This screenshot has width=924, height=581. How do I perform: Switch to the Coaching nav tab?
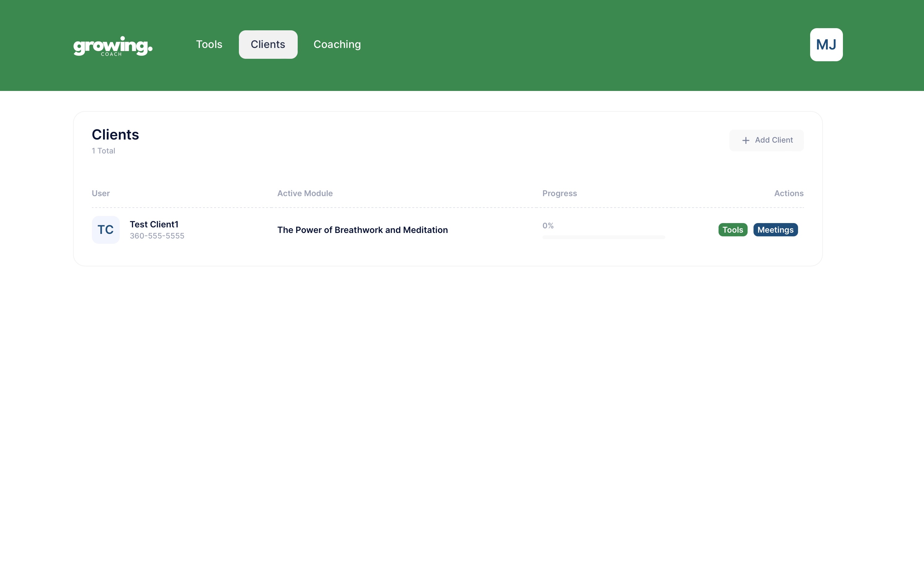point(337,45)
